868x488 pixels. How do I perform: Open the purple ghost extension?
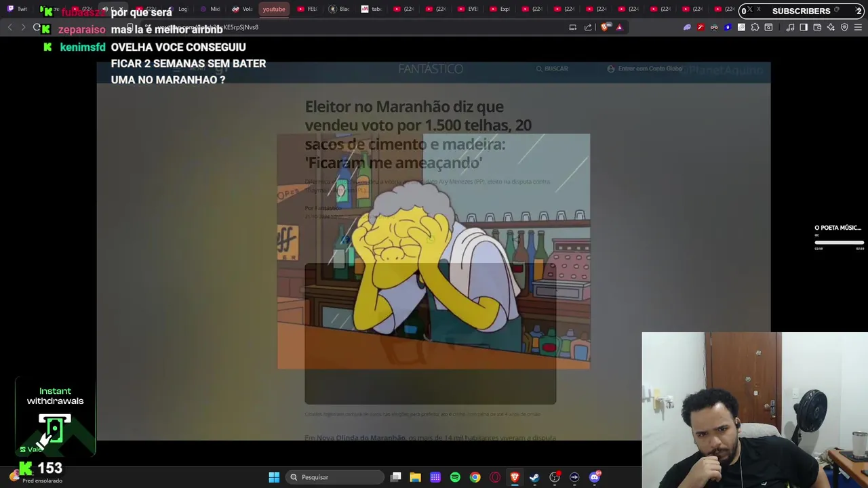(x=687, y=27)
